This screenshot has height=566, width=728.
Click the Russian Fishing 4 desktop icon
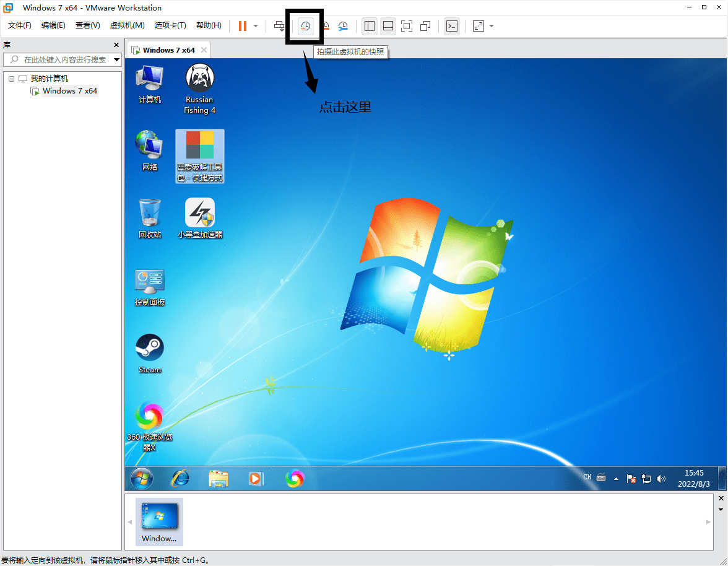pyautogui.click(x=199, y=89)
